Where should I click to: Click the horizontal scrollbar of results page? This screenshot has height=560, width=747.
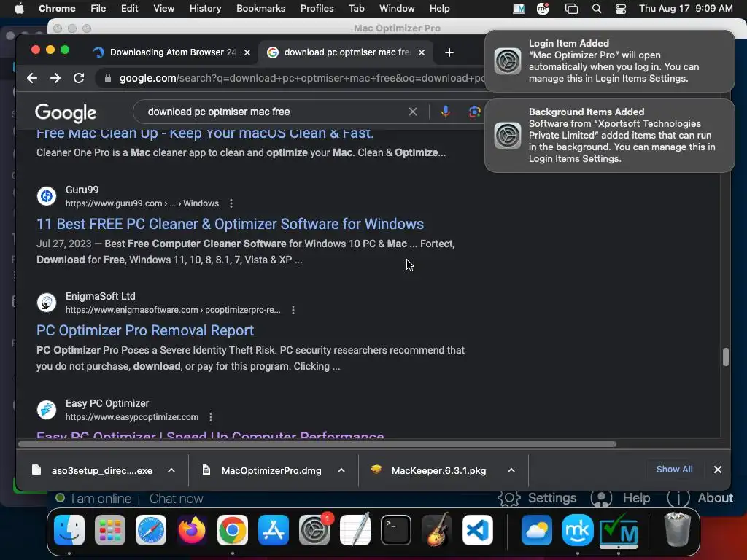[x=317, y=444]
